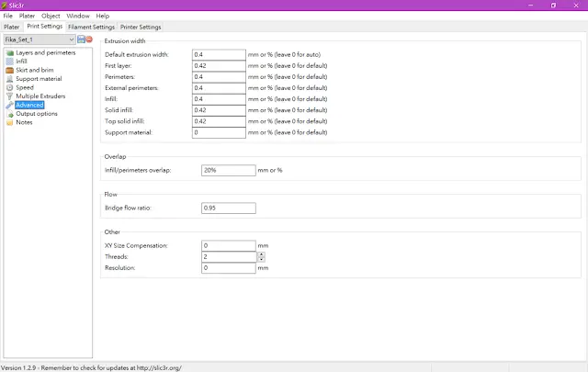Click the Default extrusion width field
The image size is (588, 372).
pyautogui.click(x=219, y=55)
